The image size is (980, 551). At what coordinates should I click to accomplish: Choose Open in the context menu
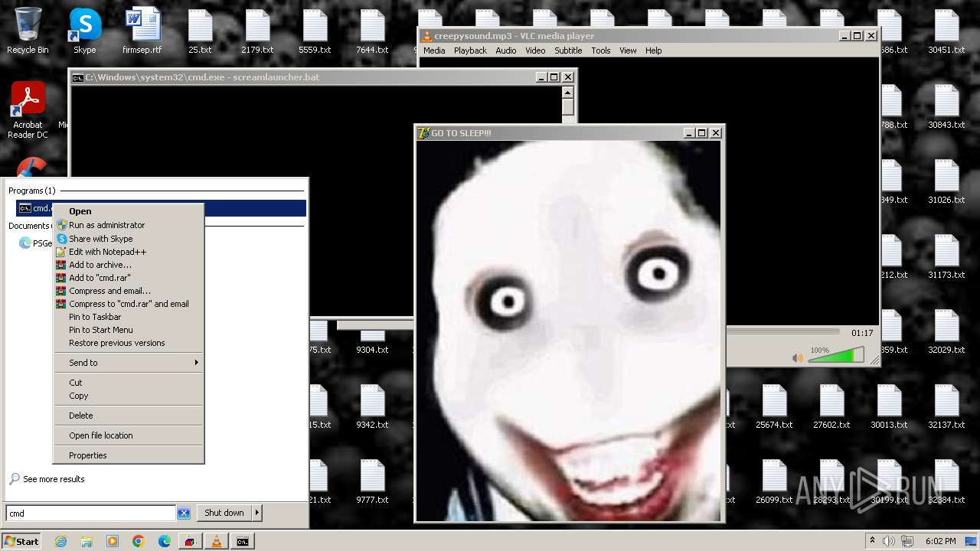[x=128, y=211]
